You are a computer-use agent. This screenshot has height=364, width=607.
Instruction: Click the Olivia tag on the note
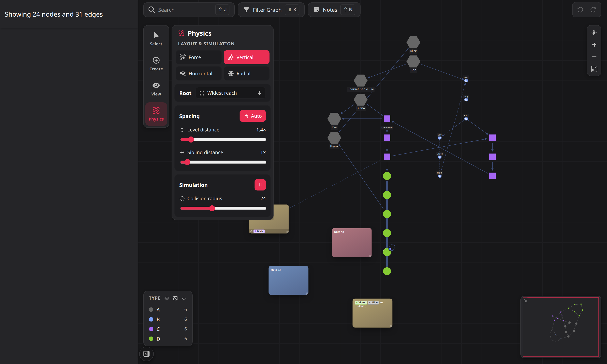pyautogui.click(x=259, y=231)
